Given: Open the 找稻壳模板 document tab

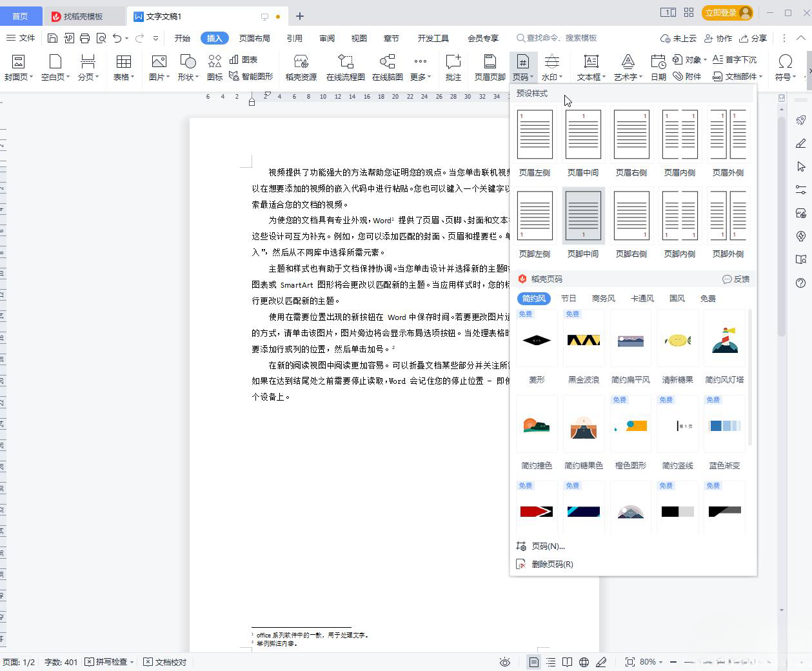Looking at the screenshot, I should tap(84, 16).
